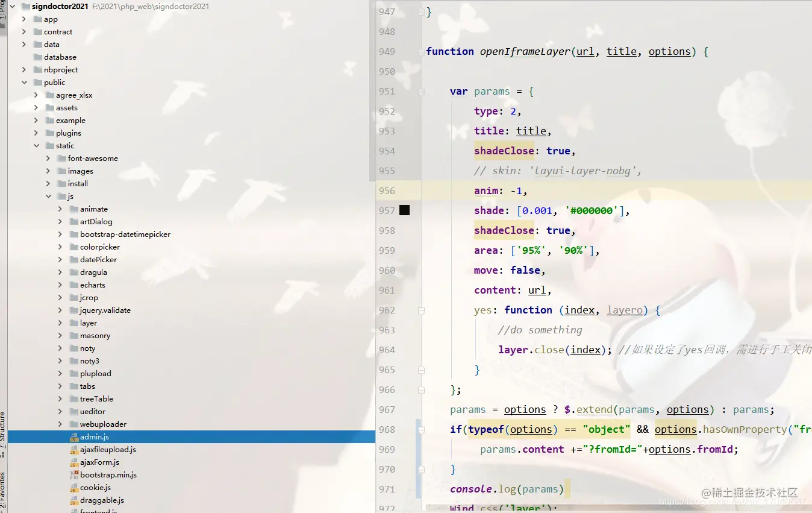Click draggable.js file icon
This screenshot has width=812, height=513.
(74, 500)
